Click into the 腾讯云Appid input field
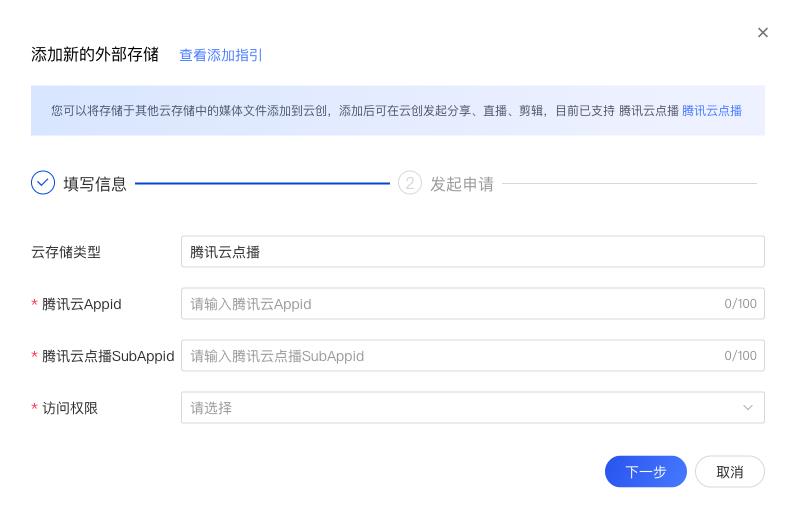795x516 pixels. [x=473, y=304]
